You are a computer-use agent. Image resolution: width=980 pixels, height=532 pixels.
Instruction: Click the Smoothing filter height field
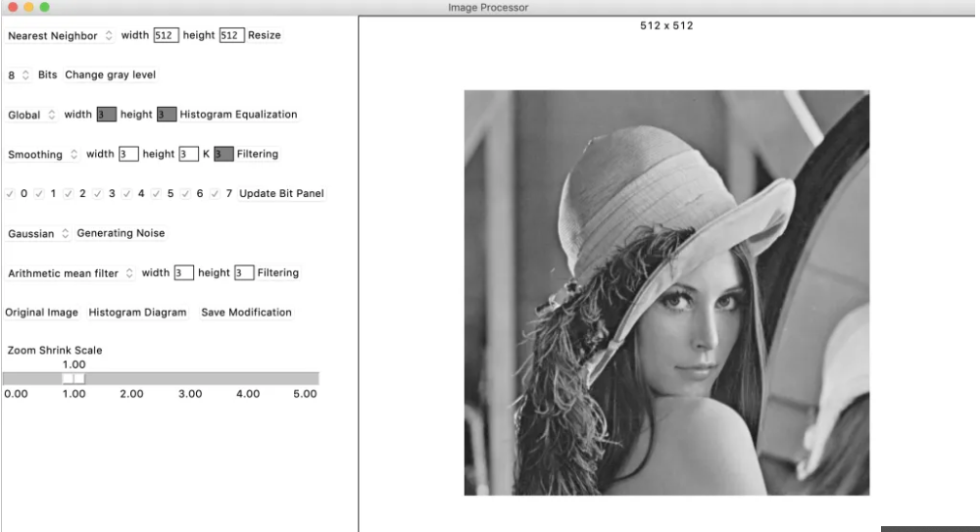click(188, 154)
